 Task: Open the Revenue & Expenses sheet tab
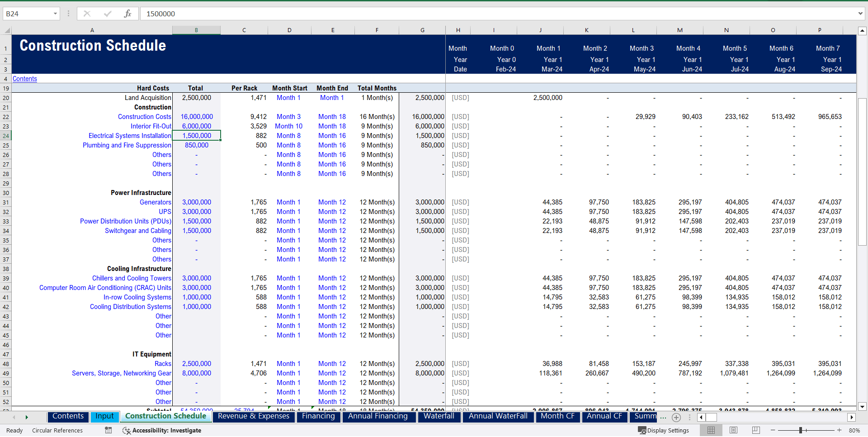254,417
